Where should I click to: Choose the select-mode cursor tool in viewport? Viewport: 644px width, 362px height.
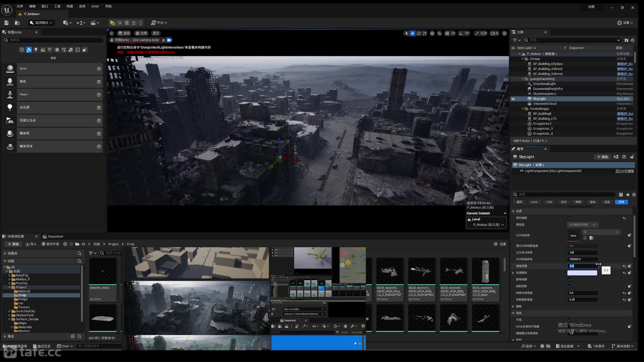click(x=407, y=33)
